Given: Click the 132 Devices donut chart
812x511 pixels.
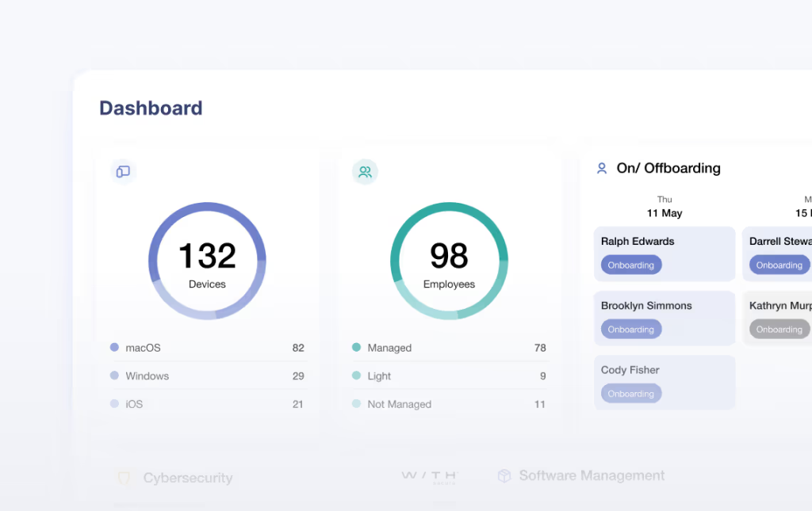Looking at the screenshot, I should [x=207, y=261].
